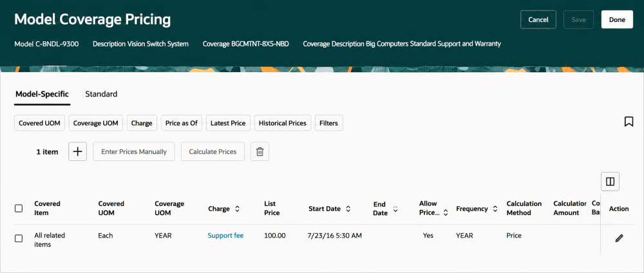Click the Cancel button
Viewport: 644px width, 273px height.
pos(538,19)
